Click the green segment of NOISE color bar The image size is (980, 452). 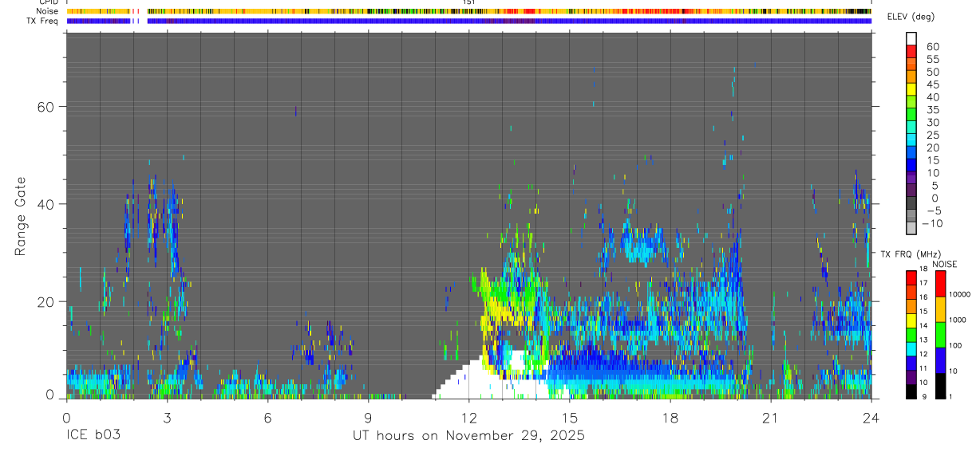coord(940,334)
